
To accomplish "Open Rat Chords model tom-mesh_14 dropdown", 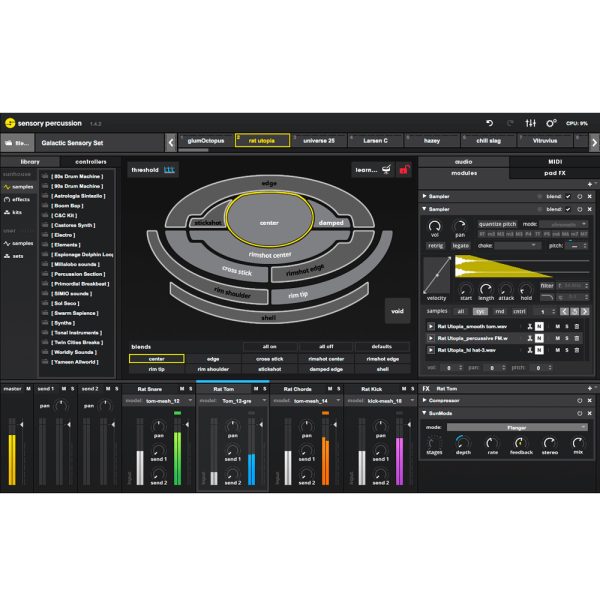I will 306,401.
